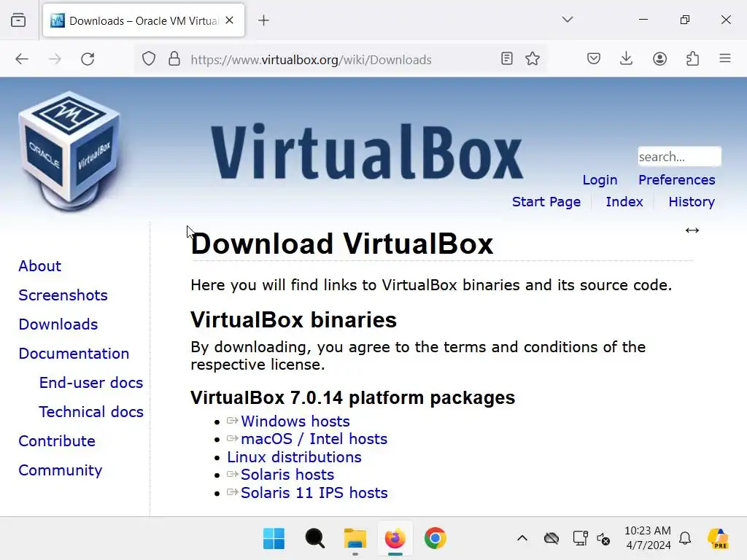Viewport: 747px width, 560px height.
Task: Toggle reader view icon
Action: pos(507,58)
